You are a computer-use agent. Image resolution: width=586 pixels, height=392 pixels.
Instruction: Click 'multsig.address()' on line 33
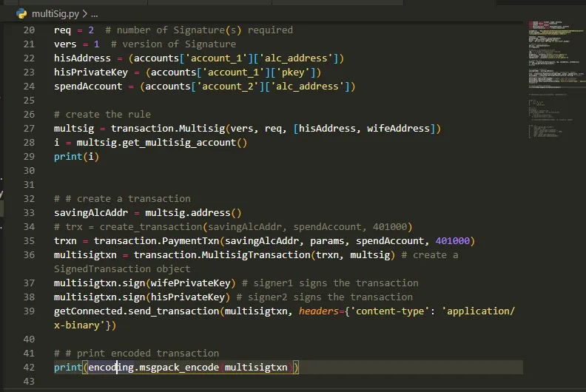click(x=193, y=213)
